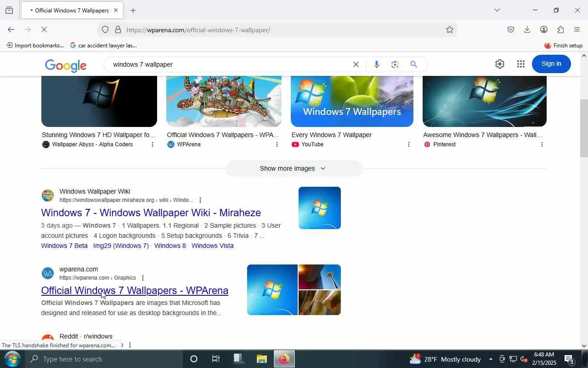Open more options for Pinterest image
The height and width of the screenshot is (368, 588).
(542, 144)
